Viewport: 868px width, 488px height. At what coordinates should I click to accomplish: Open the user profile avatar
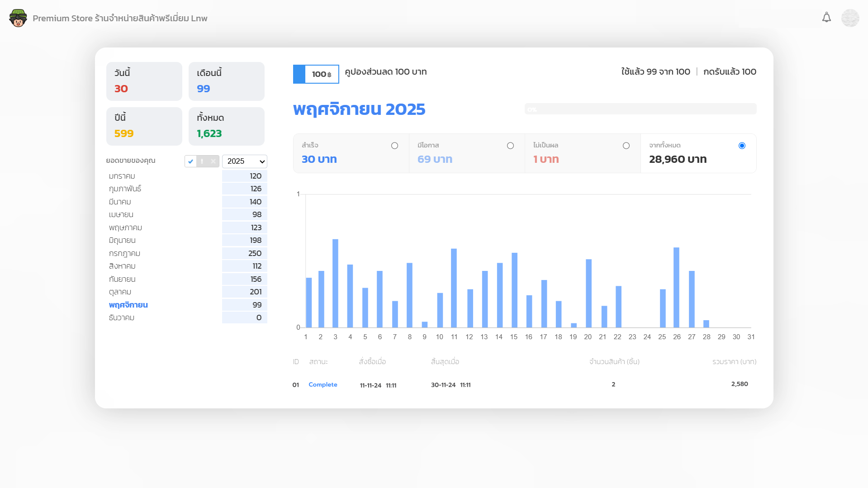pyautogui.click(x=850, y=18)
